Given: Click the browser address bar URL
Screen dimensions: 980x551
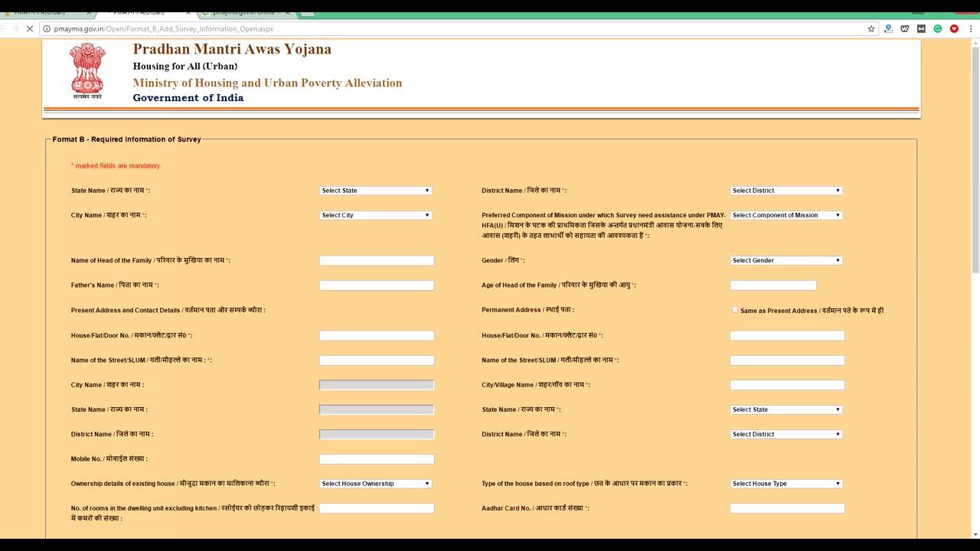Looking at the screenshot, I should [x=164, y=28].
